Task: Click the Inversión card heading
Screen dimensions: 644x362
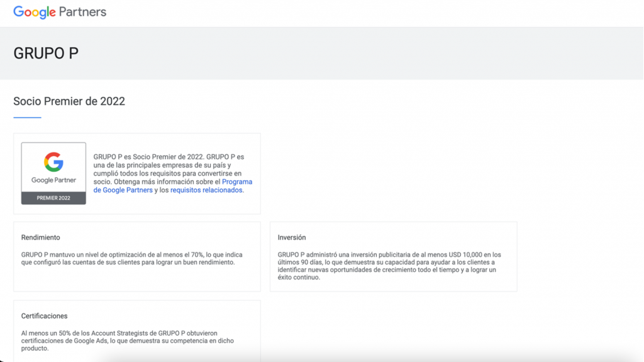Action: [x=292, y=237]
